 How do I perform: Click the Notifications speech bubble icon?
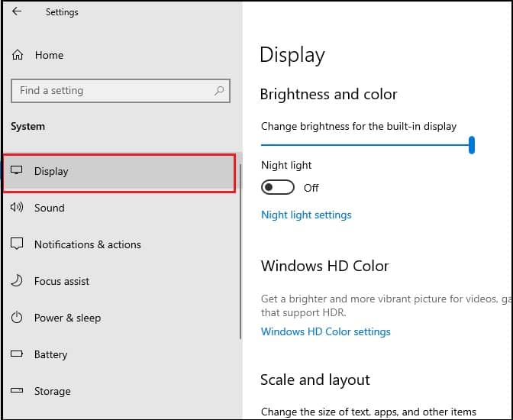[17, 244]
